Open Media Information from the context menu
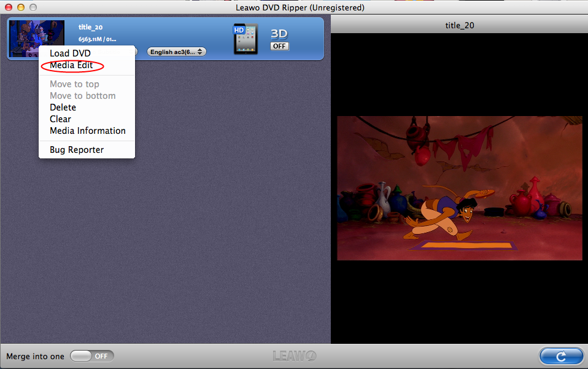The image size is (588, 369). click(x=87, y=131)
